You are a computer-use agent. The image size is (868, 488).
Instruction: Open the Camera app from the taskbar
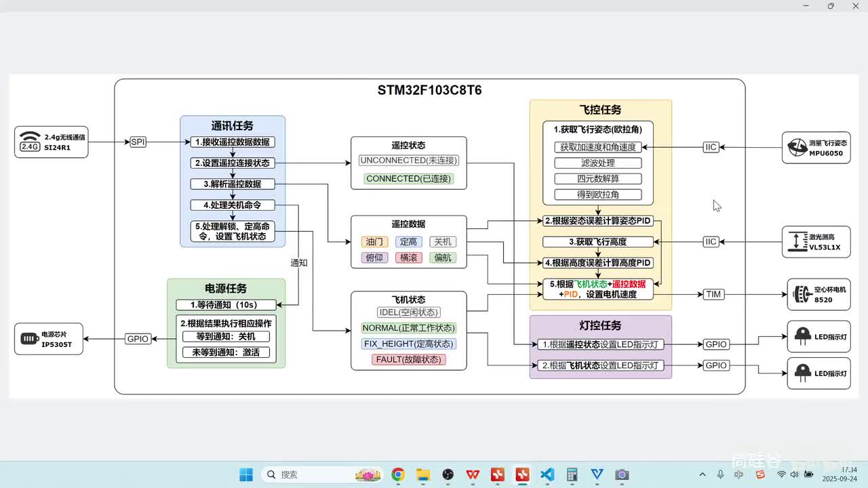622,474
